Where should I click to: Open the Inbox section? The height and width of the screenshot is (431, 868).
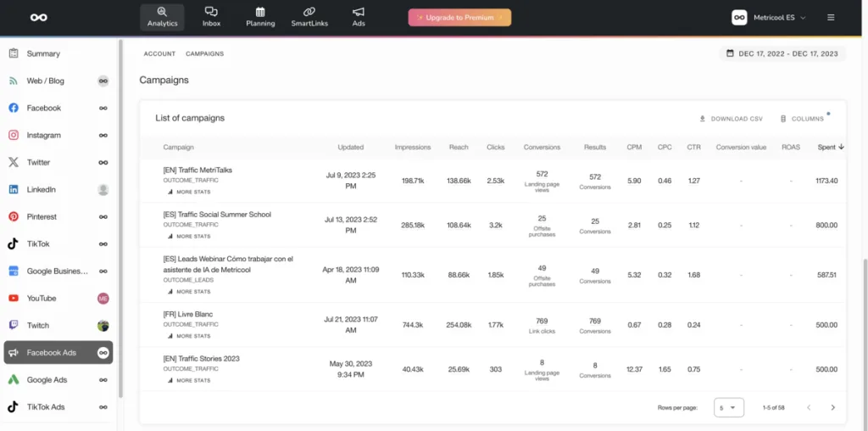coord(211,17)
